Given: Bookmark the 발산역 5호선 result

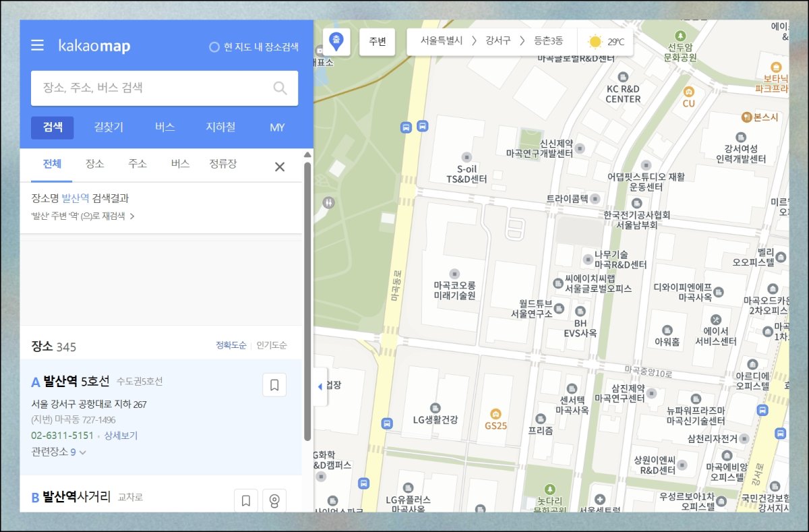Looking at the screenshot, I should (274, 385).
